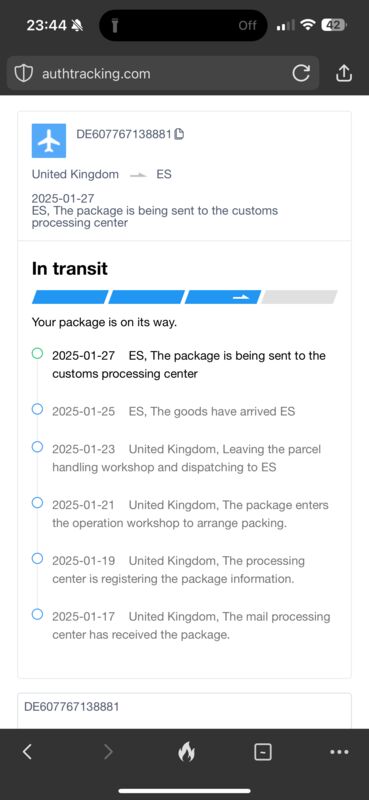
Task: Tap the battery indicator in status bar
Action: [334, 25]
